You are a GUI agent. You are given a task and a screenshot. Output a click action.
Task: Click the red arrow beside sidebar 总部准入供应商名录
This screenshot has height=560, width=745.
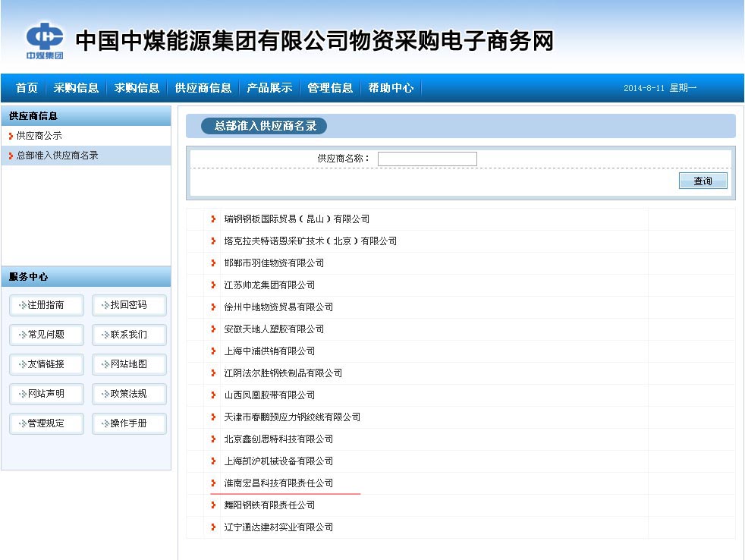coord(11,156)
